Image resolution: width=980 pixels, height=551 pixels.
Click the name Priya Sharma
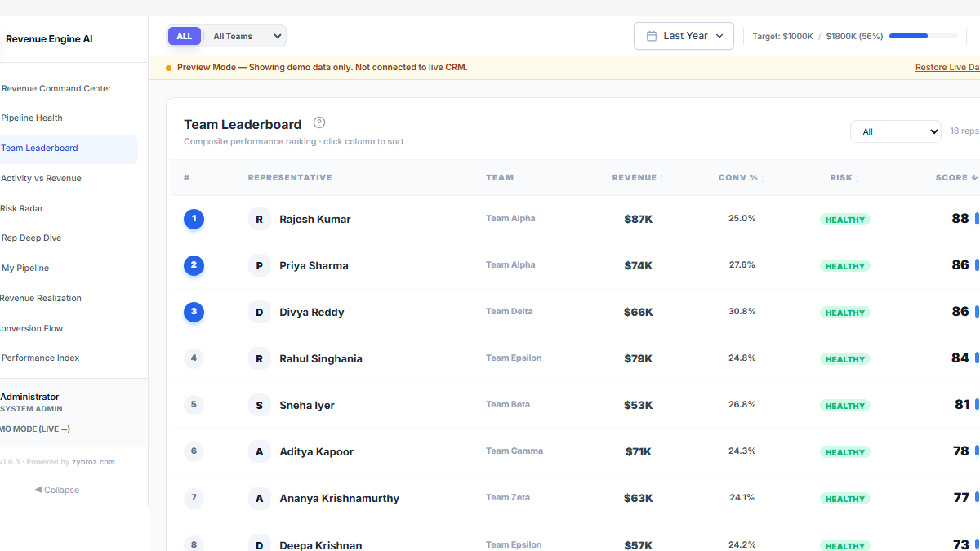(x=314, y=265)
